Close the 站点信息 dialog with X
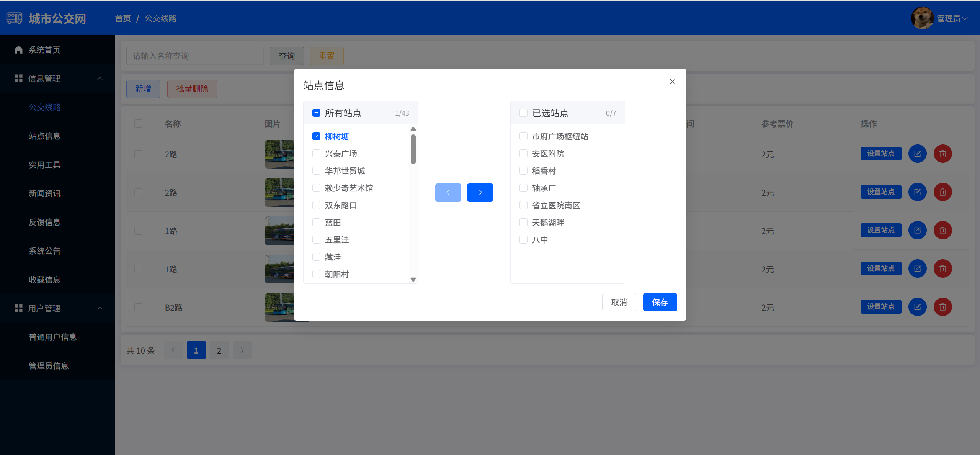Image resolution: width=980 pixels, height=455 pixels. (672, 82)
